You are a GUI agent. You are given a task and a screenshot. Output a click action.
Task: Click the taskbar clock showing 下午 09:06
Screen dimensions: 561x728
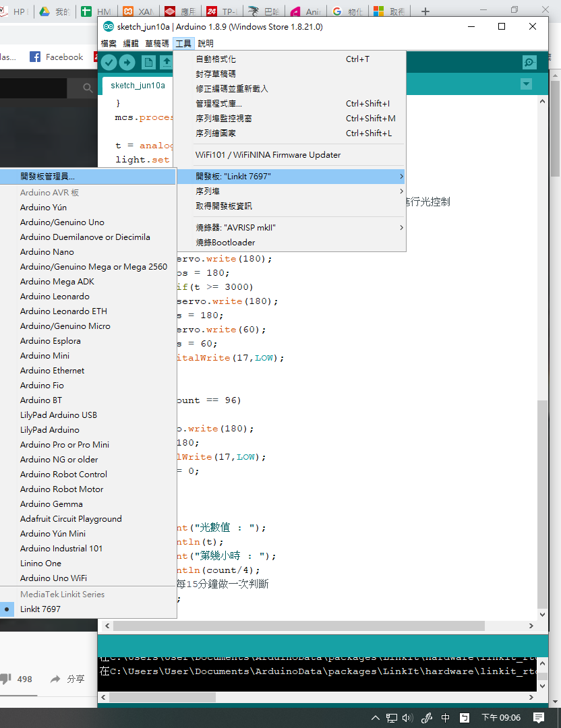pyautogui.click(x=501, y=718)
